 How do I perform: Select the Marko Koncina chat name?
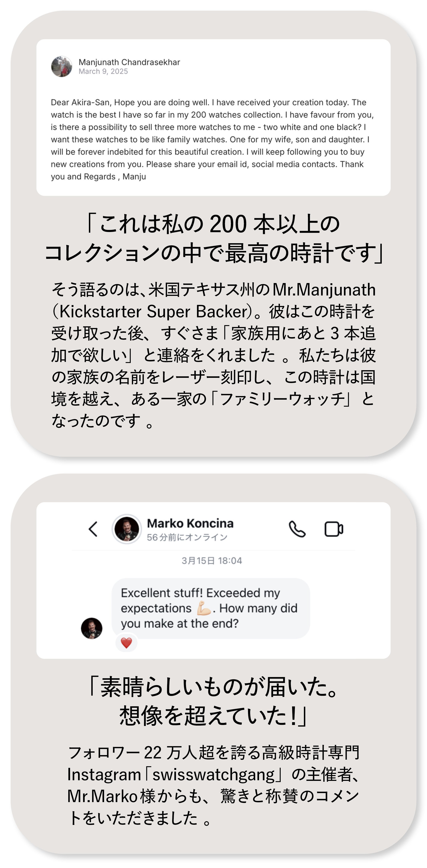coord(190,523)
